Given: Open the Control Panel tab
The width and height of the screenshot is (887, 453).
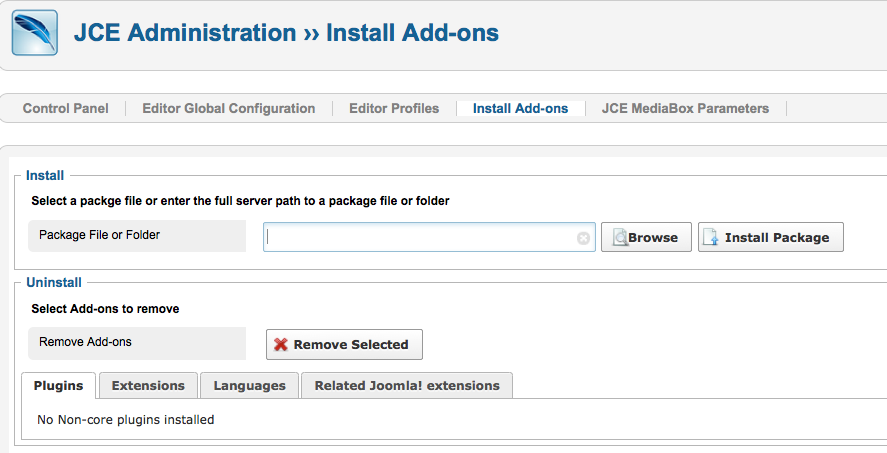Looking at the screenshot, I should tap(65, 108).
